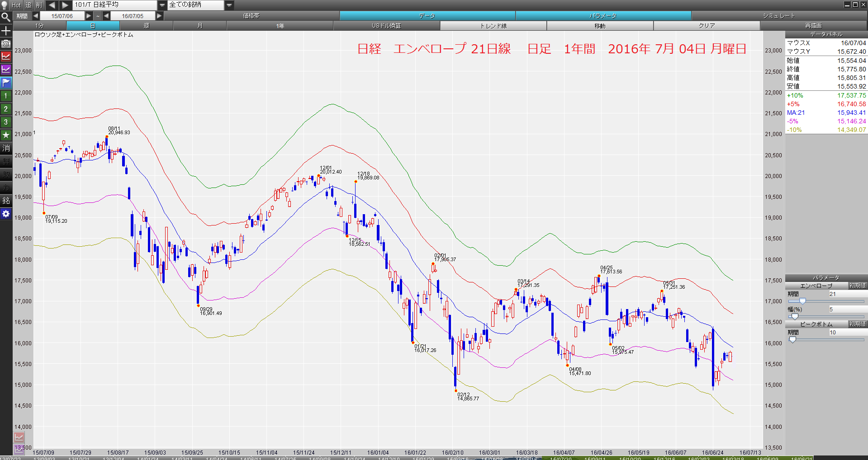Viewport: 868px width, 460px height.
Task: Open the 101/T 日経平均 symbol dropdown
Action: point(162,5)
